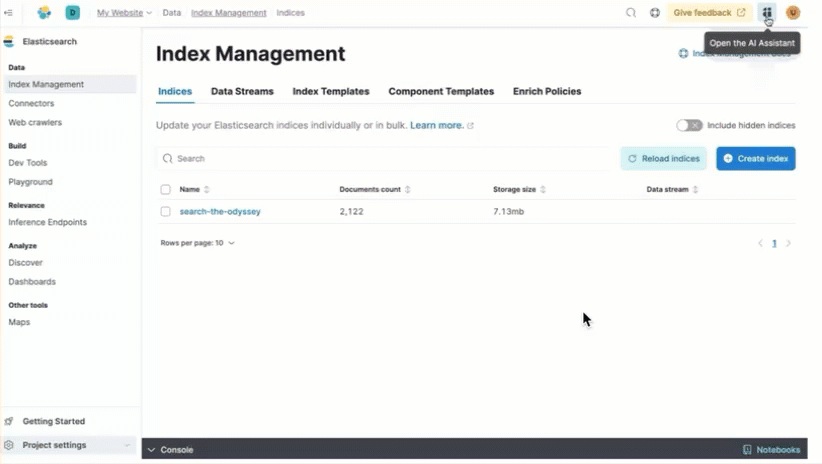Click the Getting Started rocket icon
This screenshot has height=464, width=822.
pyautogui.click(x=9, y=421)
